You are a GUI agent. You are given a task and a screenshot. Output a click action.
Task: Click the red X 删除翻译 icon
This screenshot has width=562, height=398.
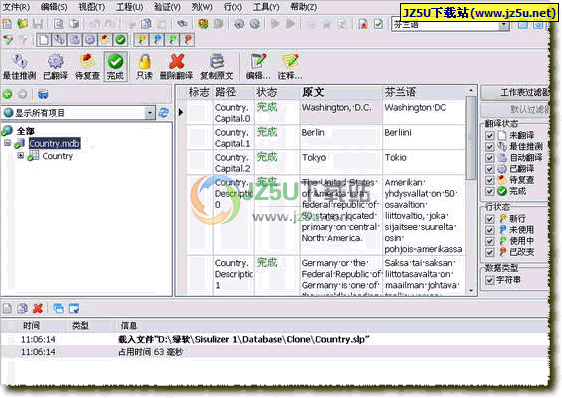coord(176,66)
